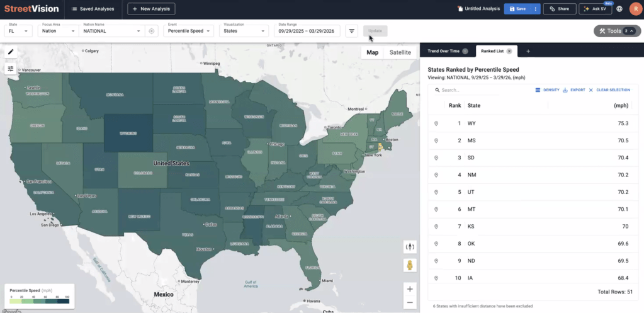Click the New Analysis button
Viewport: 644px width, 313px height.
pyautogui.click(x=151, y=9)
